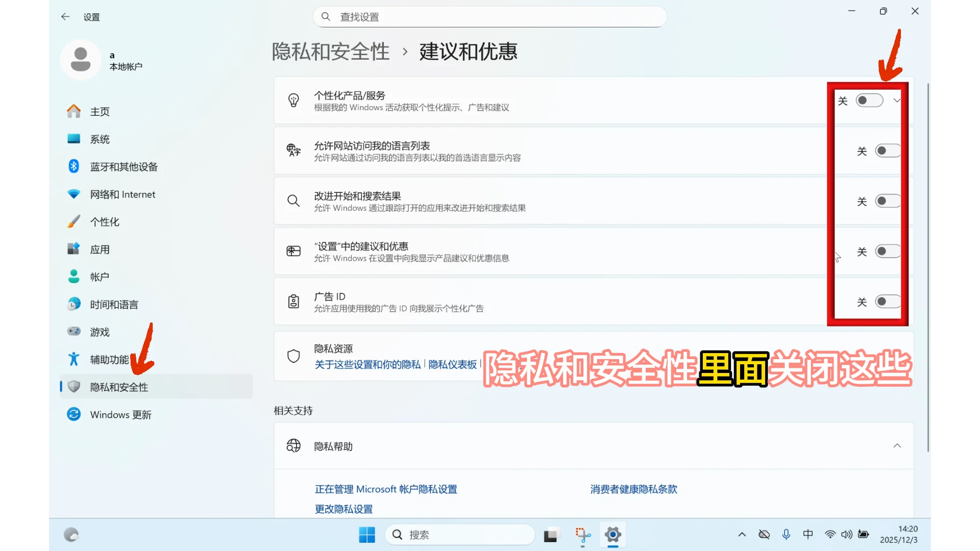
Task: Open 时间和语言 in the sidebar
Action: tap(113, 304)
